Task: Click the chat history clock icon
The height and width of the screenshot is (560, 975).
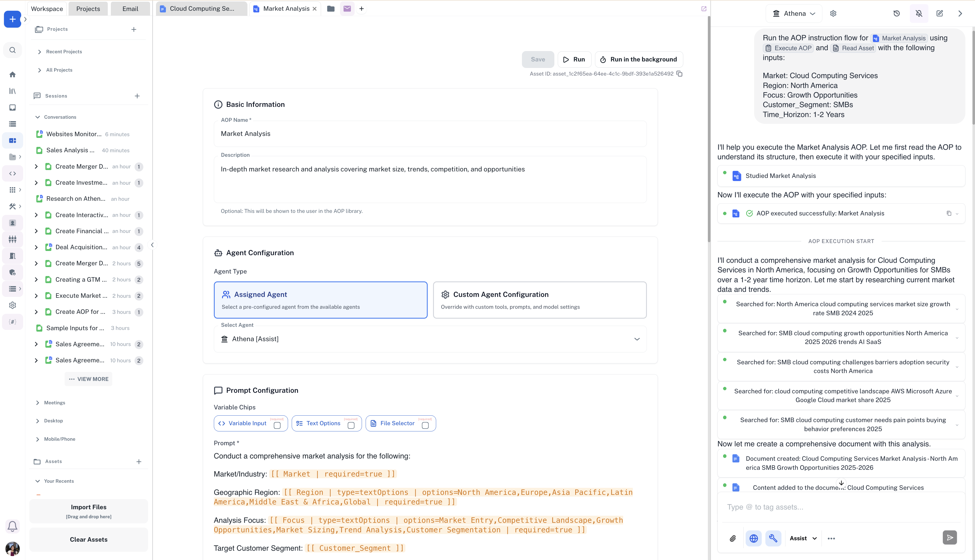Action: [897, 14]
